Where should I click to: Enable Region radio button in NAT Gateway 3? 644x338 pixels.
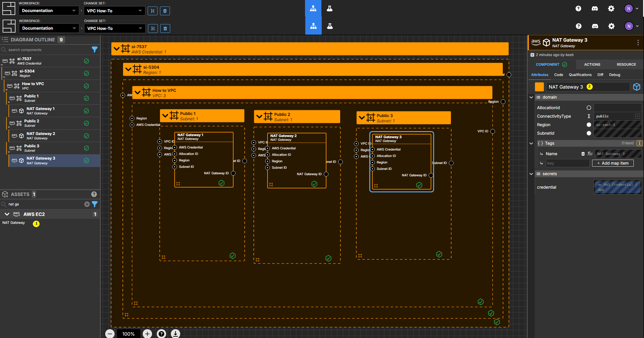tap(588, 125)
